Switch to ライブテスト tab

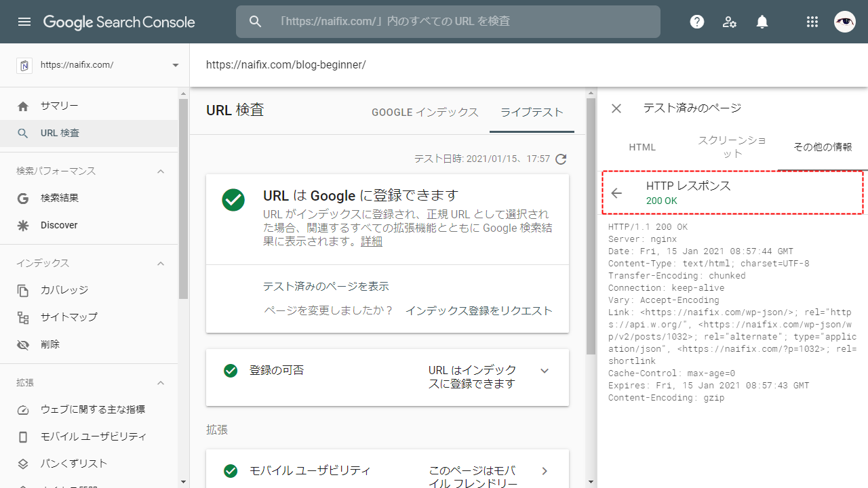pos(532,113)
